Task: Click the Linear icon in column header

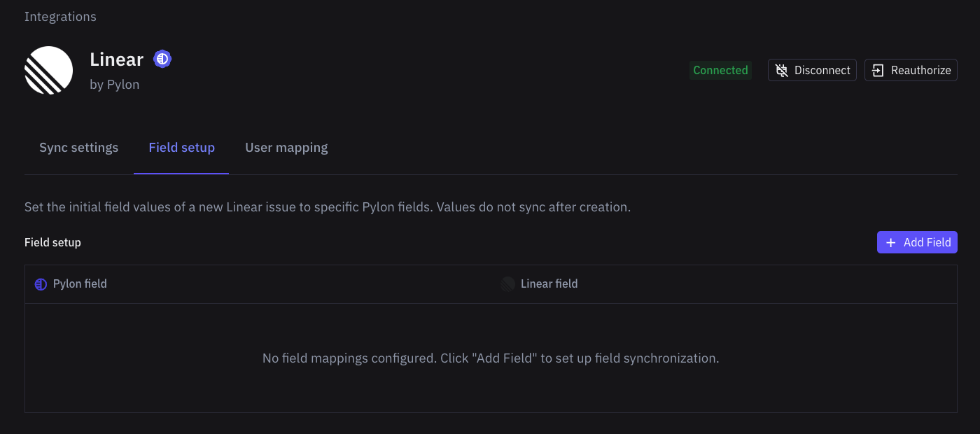Action: [507, 284]
